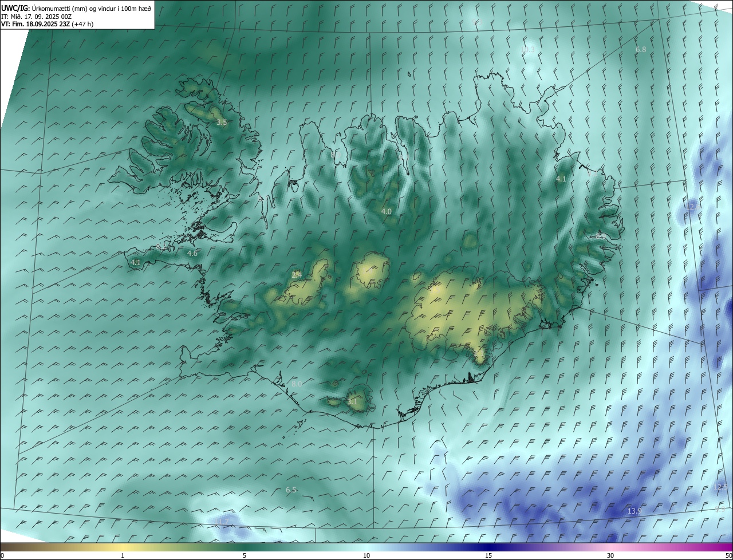Click the 30 tick label on the color scale
Image resolution: width=733 pixels, height=560 pixels.
(x=610, y=555)
